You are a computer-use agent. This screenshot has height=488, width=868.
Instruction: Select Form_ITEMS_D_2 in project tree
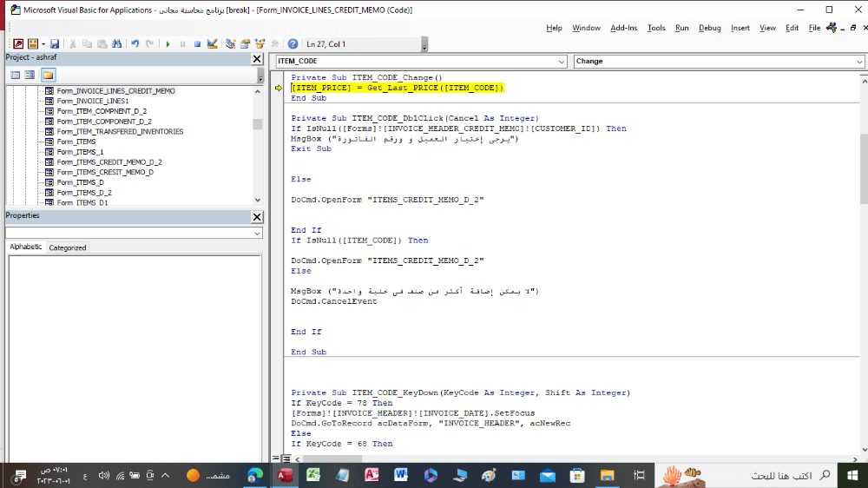84,193
